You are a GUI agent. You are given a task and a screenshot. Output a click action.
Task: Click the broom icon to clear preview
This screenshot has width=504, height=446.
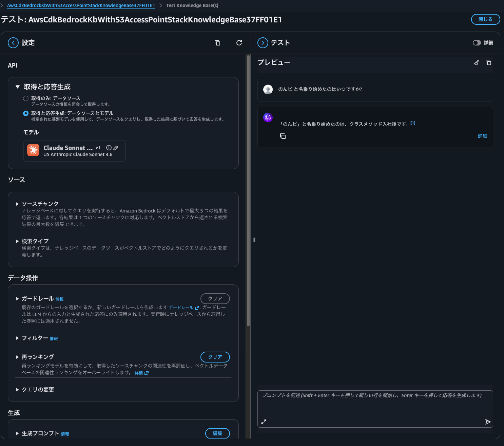click(476, 62)
